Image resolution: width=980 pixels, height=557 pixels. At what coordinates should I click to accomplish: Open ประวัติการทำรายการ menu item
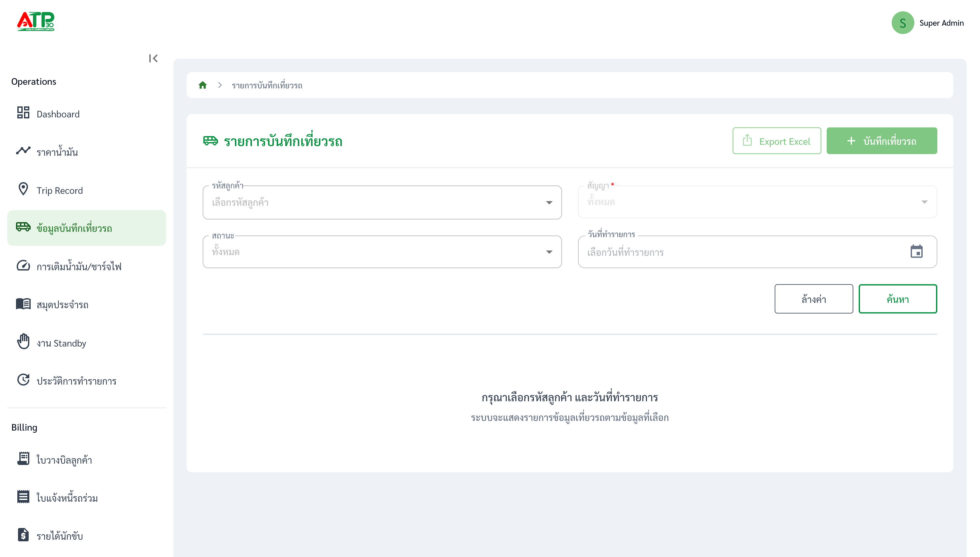[x=86, y=381]
